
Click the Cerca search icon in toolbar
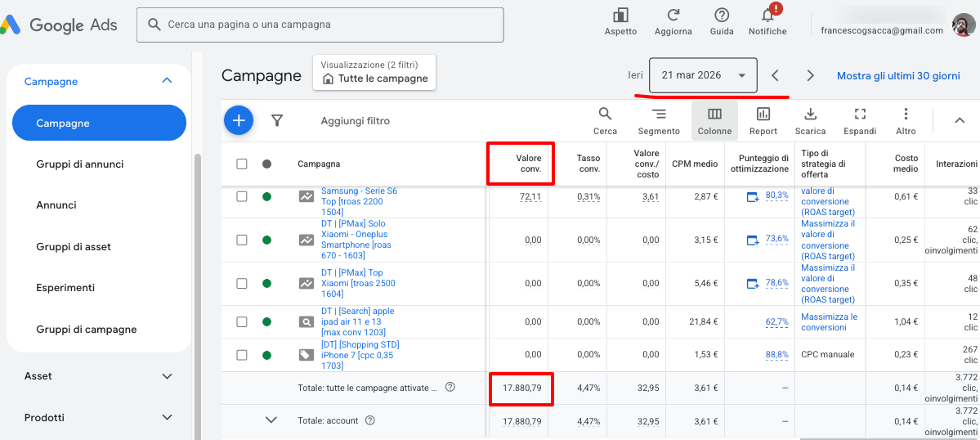click(x=605, y=120)
